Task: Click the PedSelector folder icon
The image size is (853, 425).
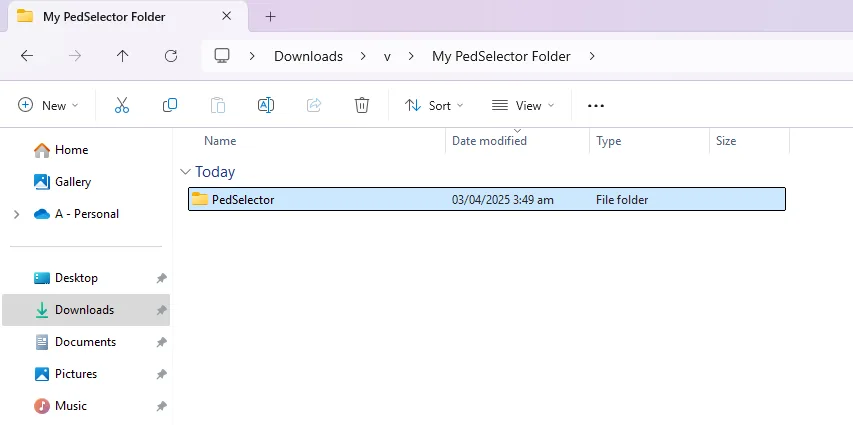Action: [x=200, y=199]
